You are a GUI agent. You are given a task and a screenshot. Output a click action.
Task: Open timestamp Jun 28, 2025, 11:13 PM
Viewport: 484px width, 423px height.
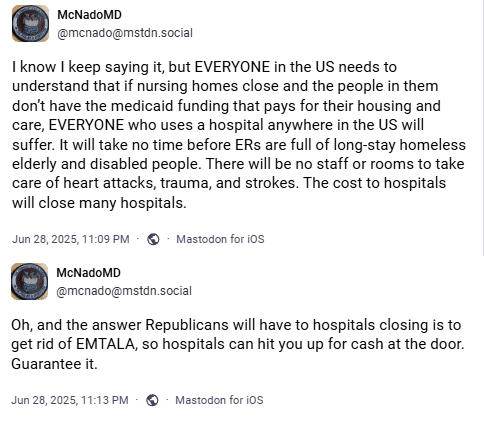pyautogui.click(x=70, y=400)
